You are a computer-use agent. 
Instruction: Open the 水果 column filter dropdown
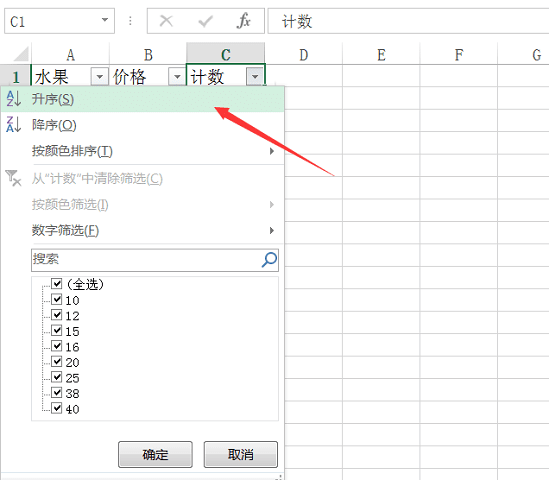(99, 77)
